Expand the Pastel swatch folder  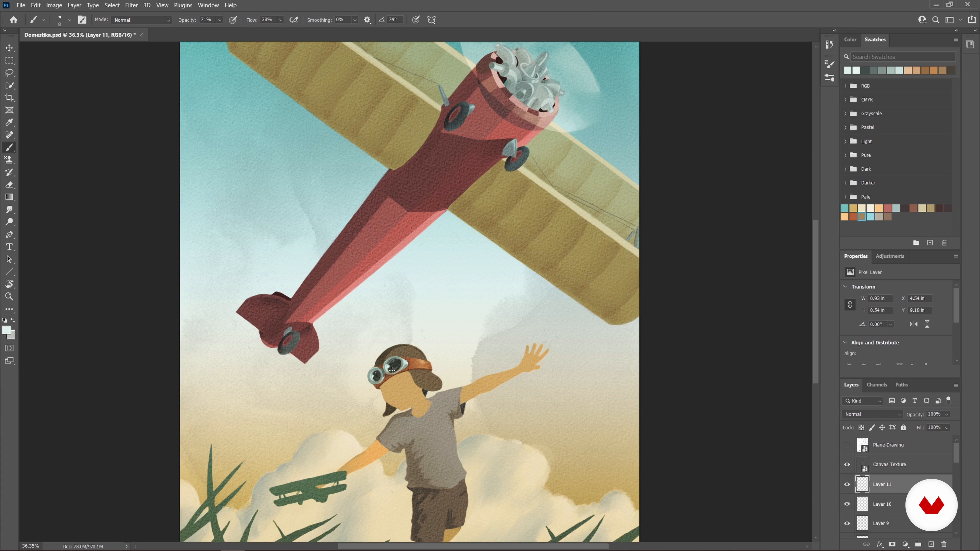[845, 127]
